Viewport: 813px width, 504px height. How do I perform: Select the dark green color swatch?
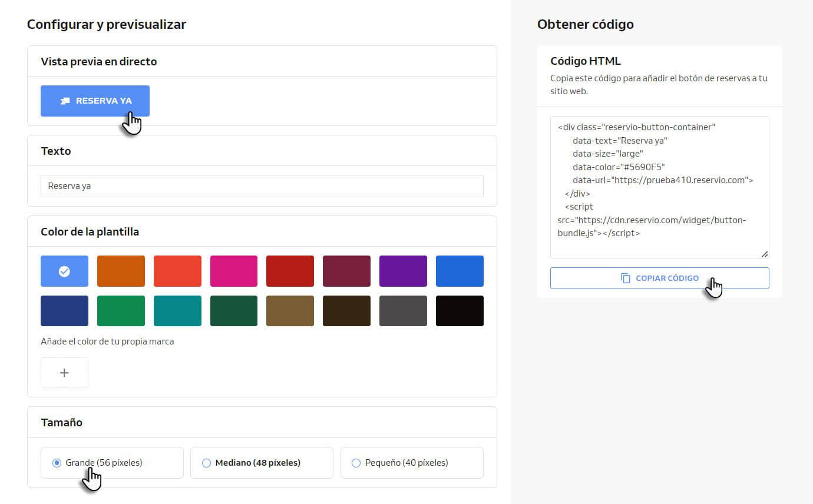point(234,311)
